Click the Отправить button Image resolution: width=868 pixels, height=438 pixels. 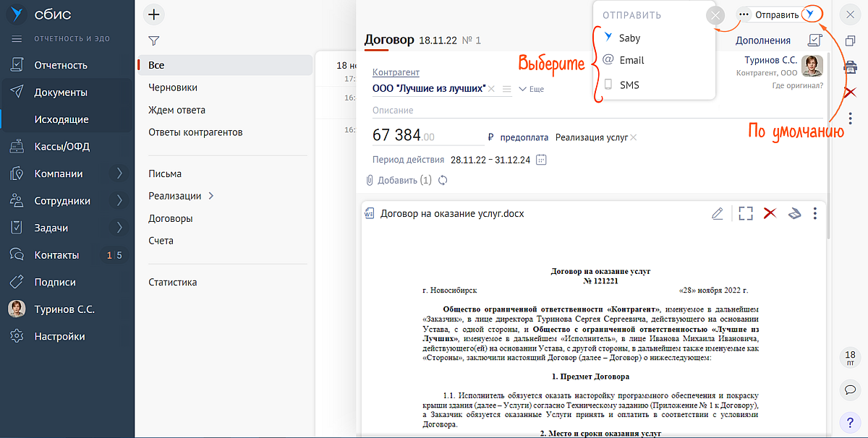pos(777,14)
